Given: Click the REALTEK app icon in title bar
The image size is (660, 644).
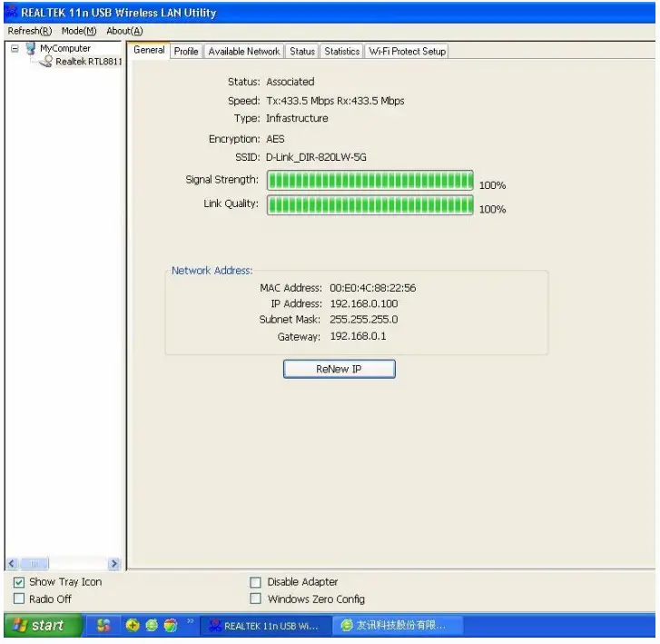Looking at the screenshot, I should [12, 12].
